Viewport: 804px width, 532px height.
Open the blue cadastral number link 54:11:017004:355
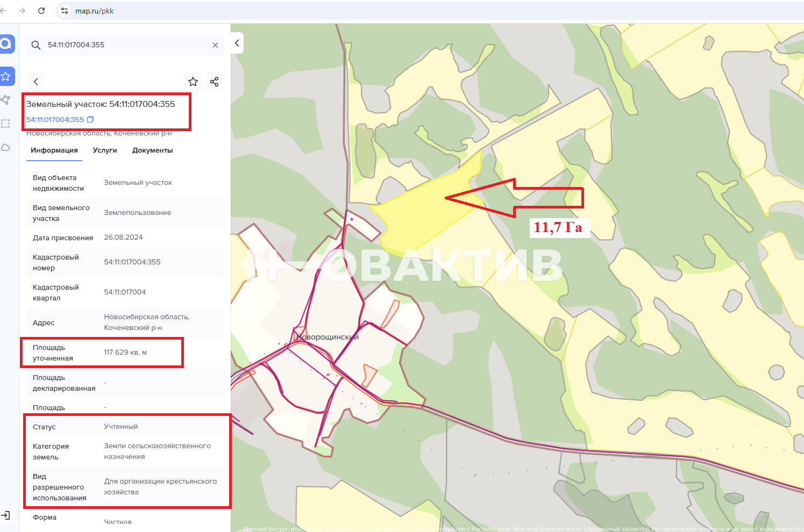point(55,119)
